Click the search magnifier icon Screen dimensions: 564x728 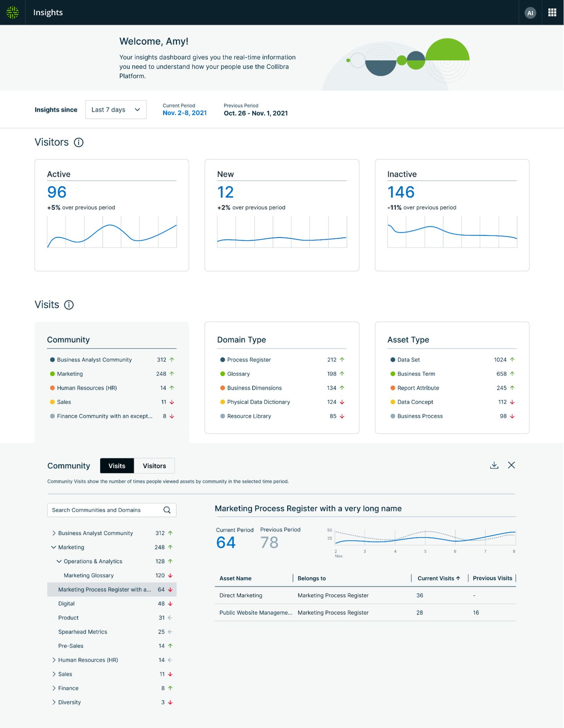[167, 510]
